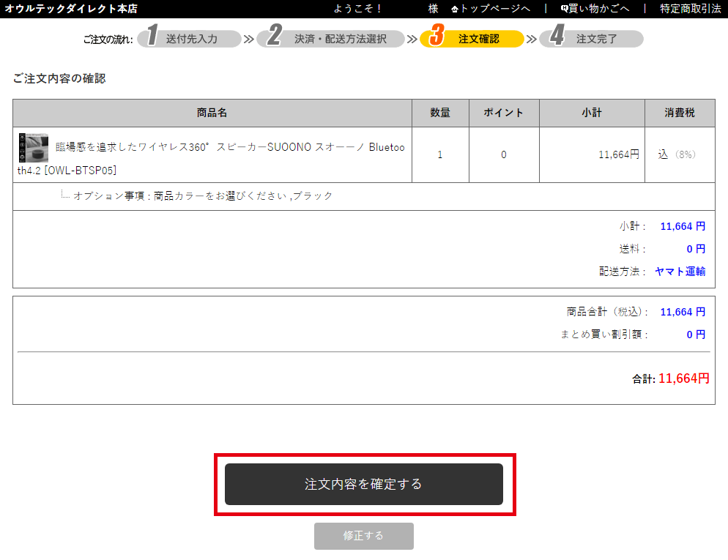Click the cart icon beside 買い物かごへ
This screenshot has width=728, height=560.
pyautogui.click(x=564, y=10)
